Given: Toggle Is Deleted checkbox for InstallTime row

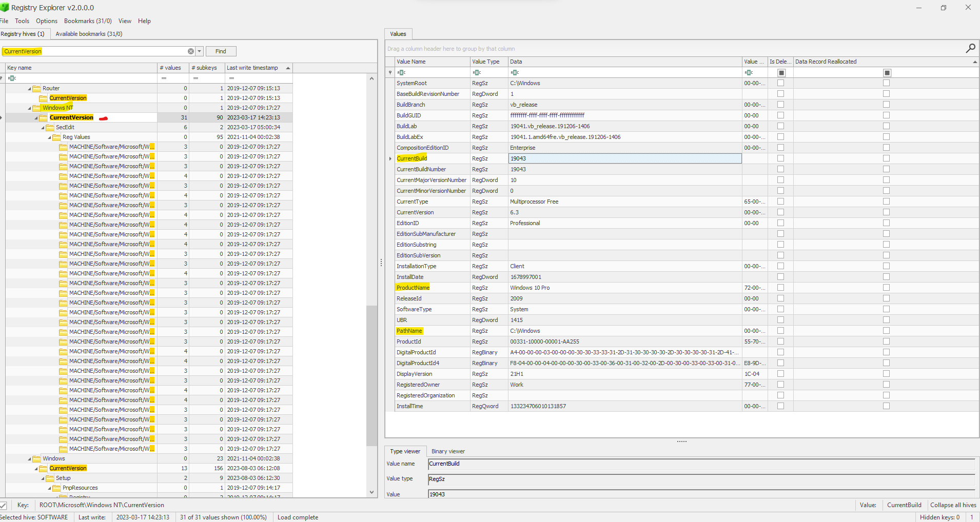Looking at the screenshot, I should 780,406.
